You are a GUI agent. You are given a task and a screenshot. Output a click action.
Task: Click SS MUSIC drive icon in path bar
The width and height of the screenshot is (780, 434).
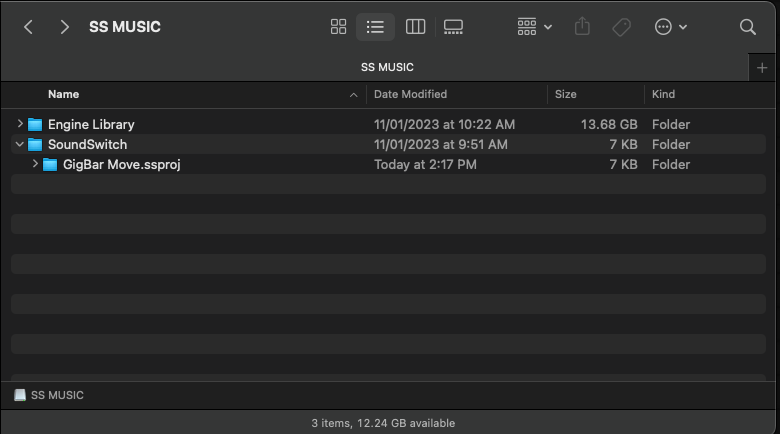click(x=20, y=395)
